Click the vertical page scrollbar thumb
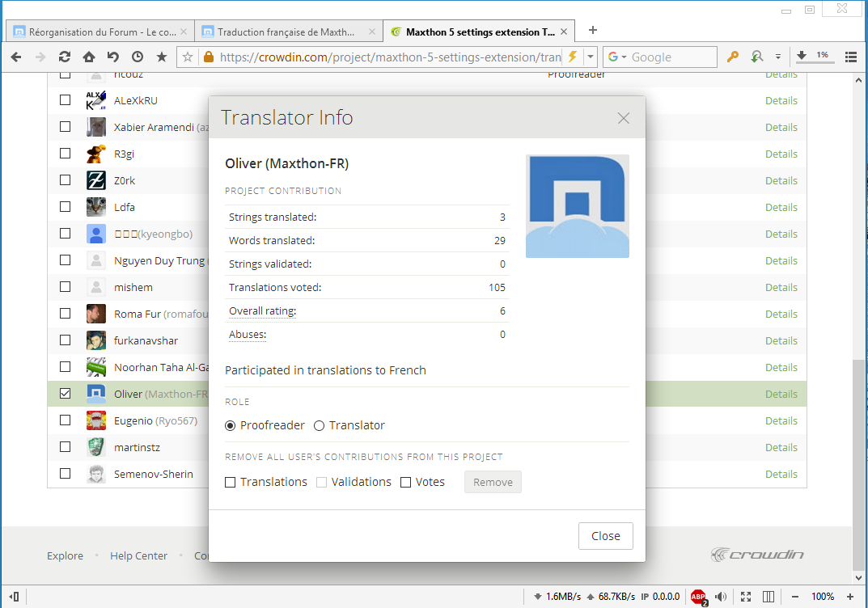This screenshot has width=868, height=608. [x=858, y=465]
